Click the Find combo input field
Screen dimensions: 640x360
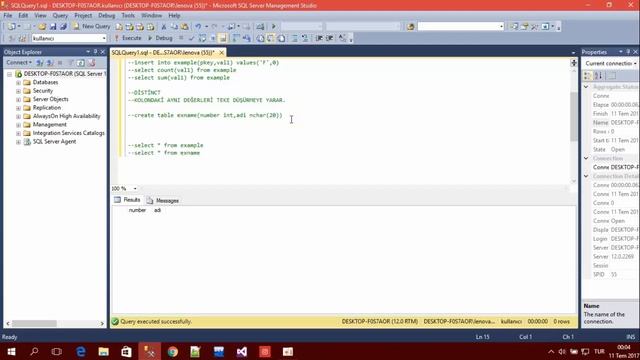(460, 27)
